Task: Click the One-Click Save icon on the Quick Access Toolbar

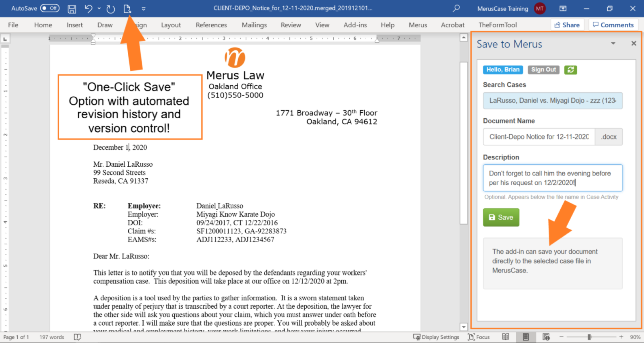Action: tap(127, 9)
